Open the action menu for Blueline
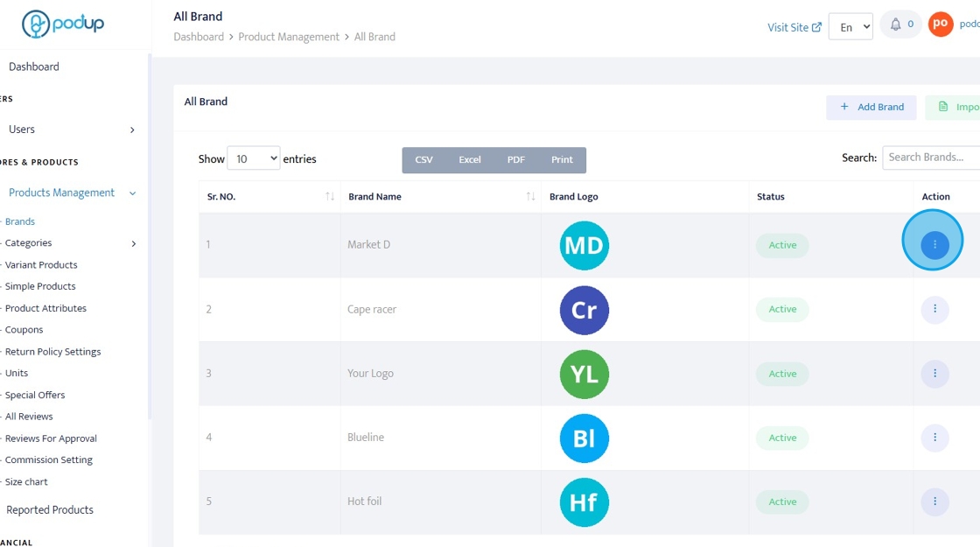Viewport: 980px width, 547px height. (x=934, y=438)
